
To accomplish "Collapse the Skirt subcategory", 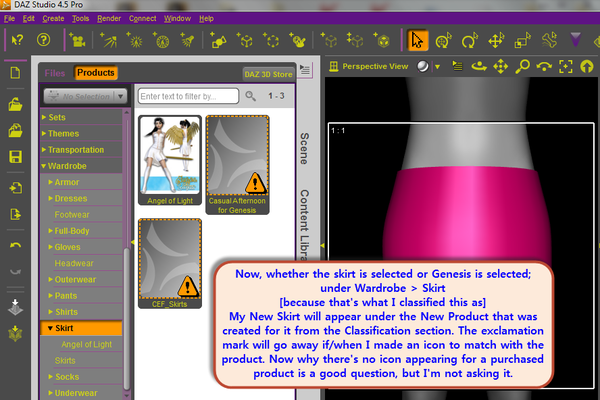I will point(51,328).
